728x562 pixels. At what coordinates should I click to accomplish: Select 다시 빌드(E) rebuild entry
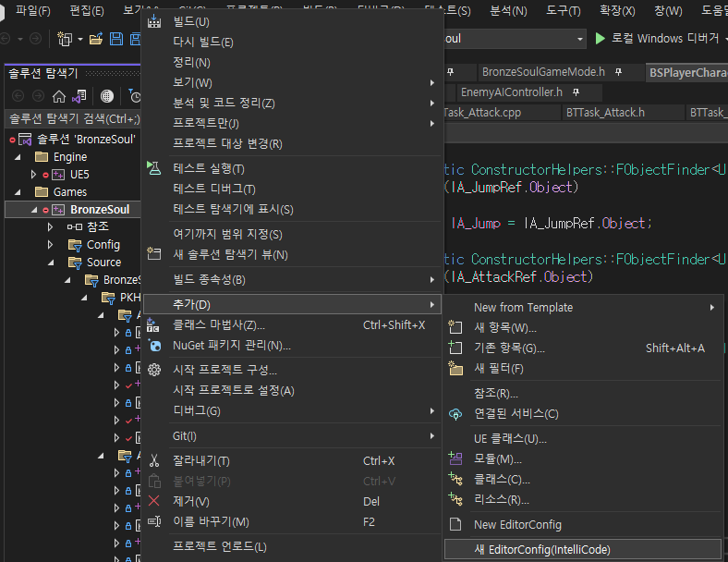(203, 42)
